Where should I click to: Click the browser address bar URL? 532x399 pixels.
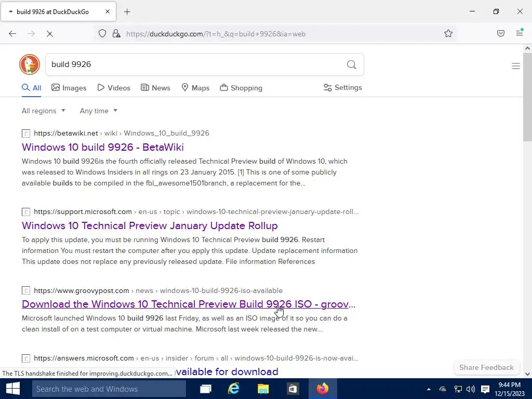(x=216, y=34)
